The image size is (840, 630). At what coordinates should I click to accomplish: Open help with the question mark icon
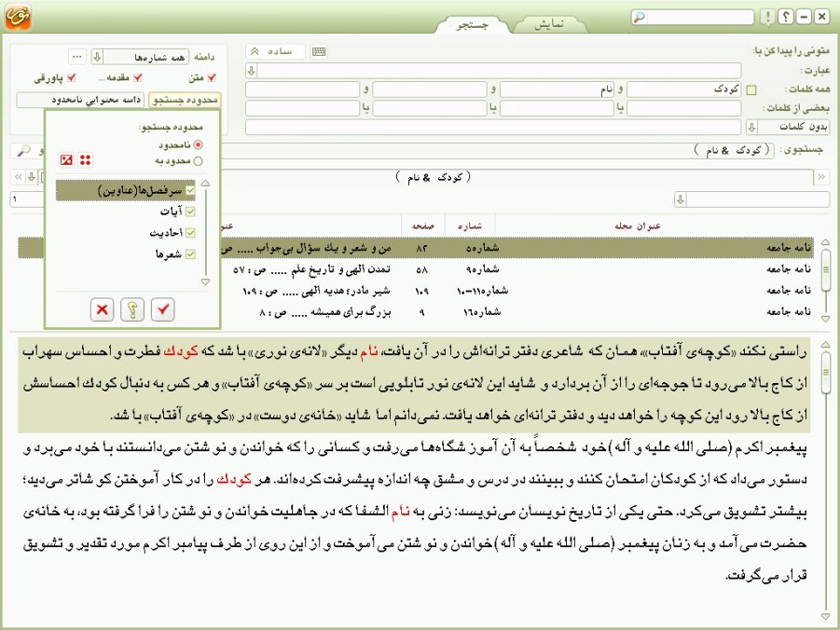click(785, 17)
